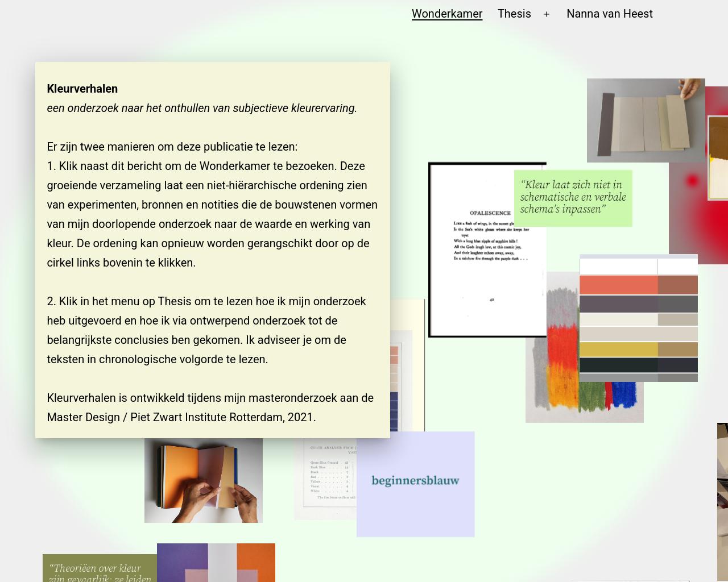Image resolution: width=728 pixels, height=582 pixels.
Task: Open the beginnersblauw card
Action: 416,484
